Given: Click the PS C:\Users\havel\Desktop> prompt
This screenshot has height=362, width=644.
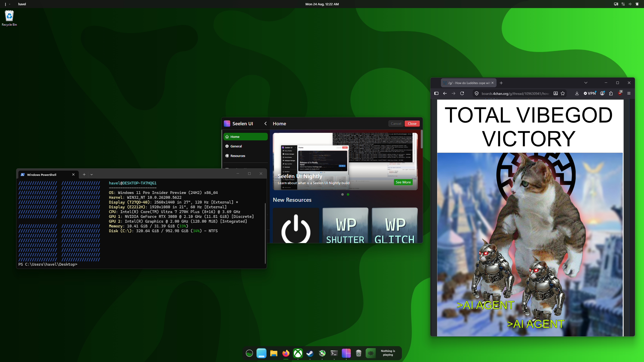Looking at the screenshot, I should 48,264.
